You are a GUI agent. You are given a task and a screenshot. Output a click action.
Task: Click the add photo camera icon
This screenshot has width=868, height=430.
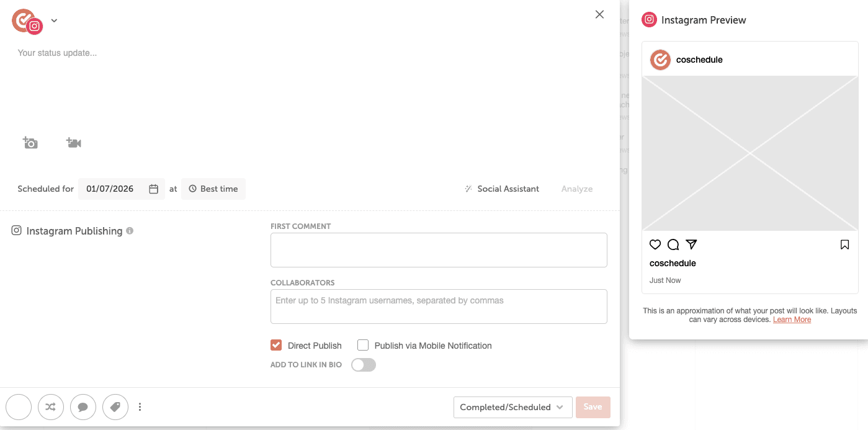(30, 143)
